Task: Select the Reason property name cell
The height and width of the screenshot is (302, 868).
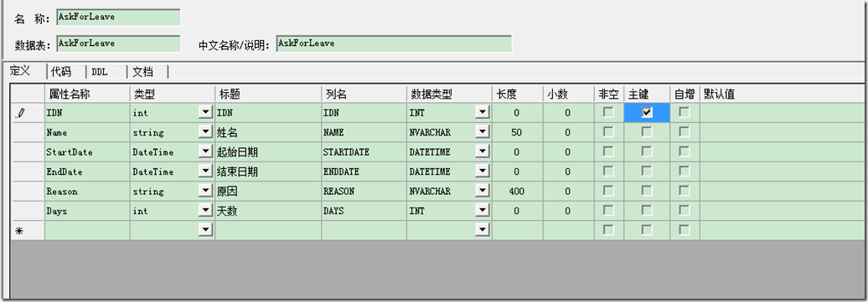Action: pyautogui.click(x=87, y=192)
